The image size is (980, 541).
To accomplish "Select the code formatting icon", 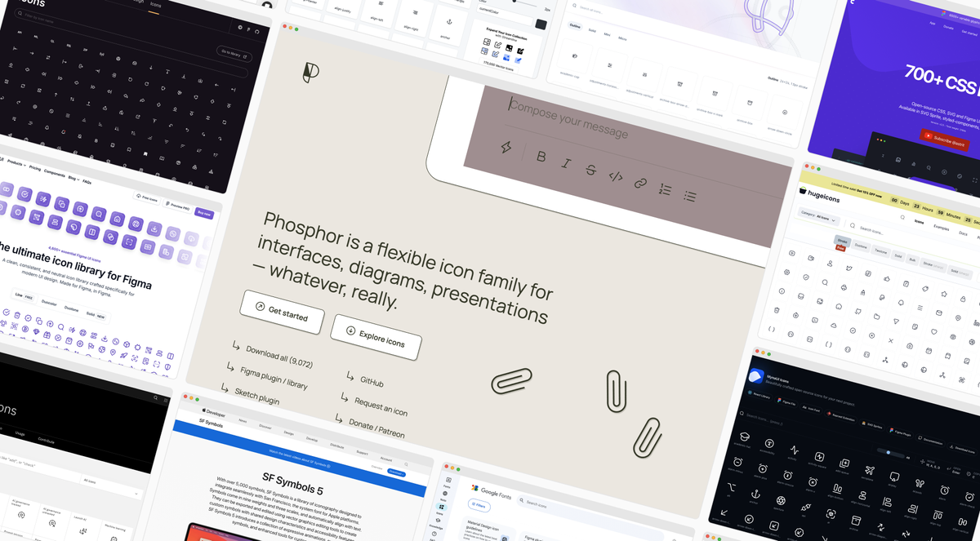I will (616, 176).
